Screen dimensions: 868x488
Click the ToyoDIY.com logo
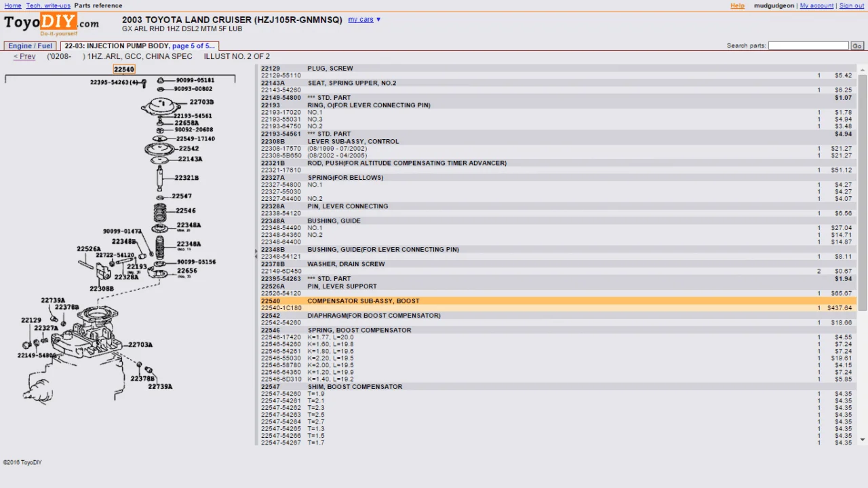point(52,24)
